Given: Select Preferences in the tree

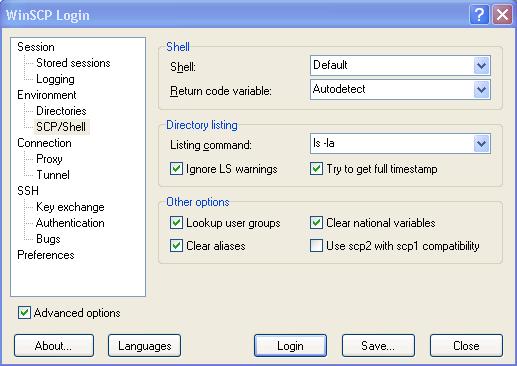Looking at the screenshot, I should point(46,255).
